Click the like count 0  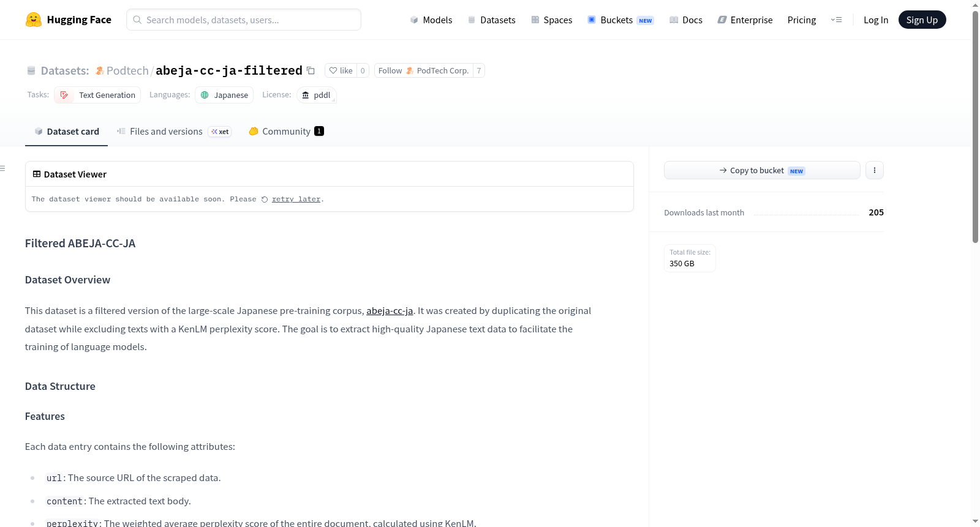(363, 70)
